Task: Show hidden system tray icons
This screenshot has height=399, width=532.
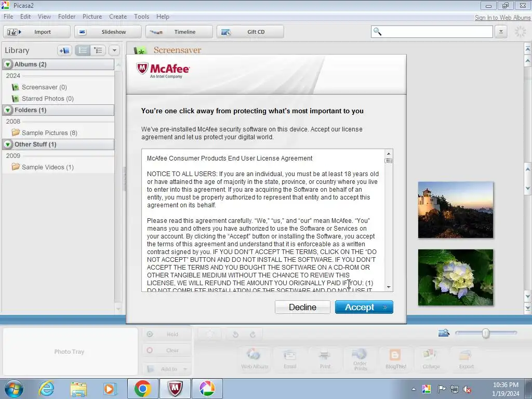Action: point(414,389)
